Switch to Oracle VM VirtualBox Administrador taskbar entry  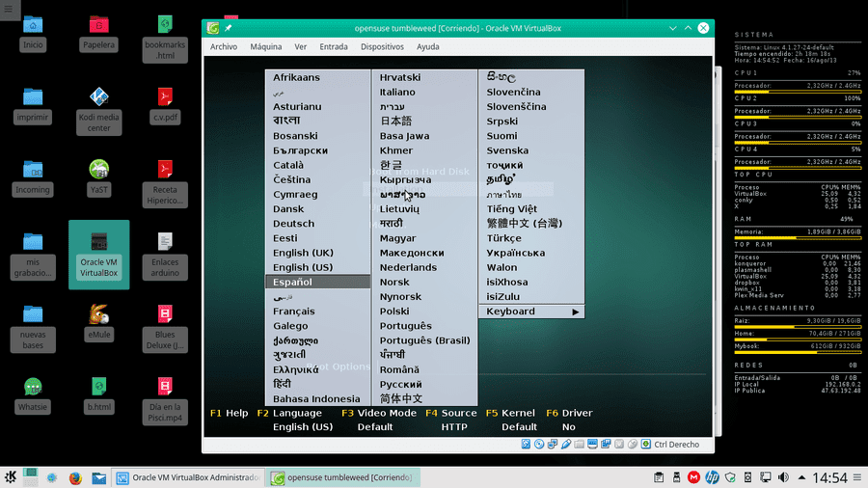click(x=188, y=477)
